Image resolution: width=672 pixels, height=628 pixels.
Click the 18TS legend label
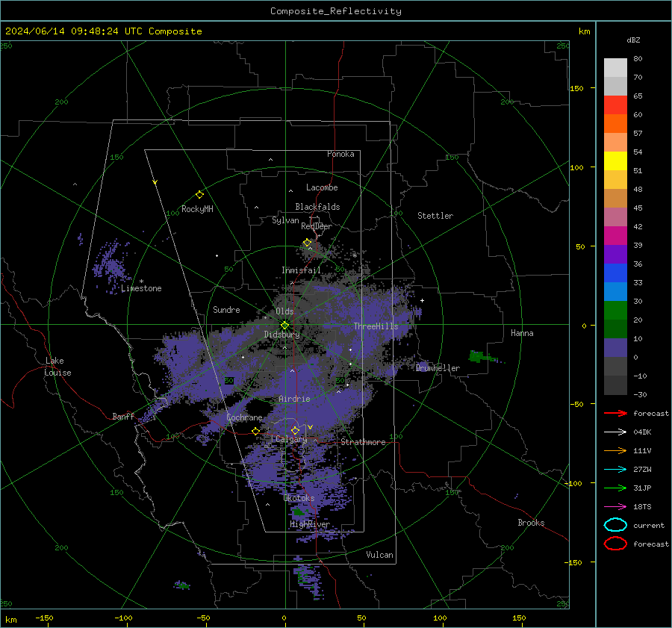642,507
